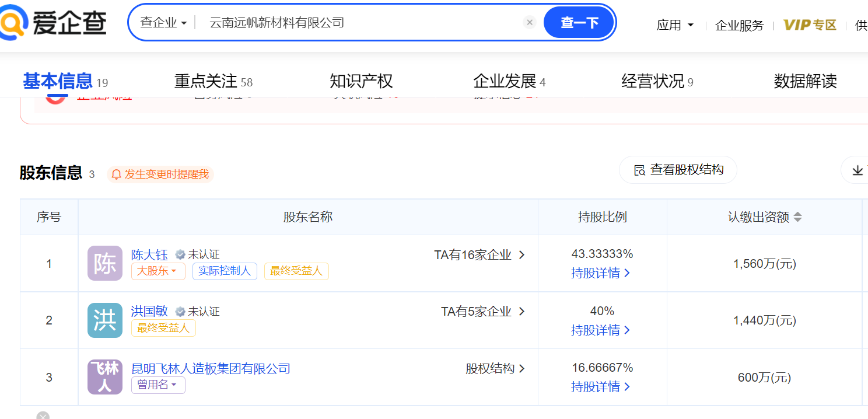Click the 持股比例 column header
This screenshot has height=419, width=868.
pyautogui.click(x=602, y=217)
